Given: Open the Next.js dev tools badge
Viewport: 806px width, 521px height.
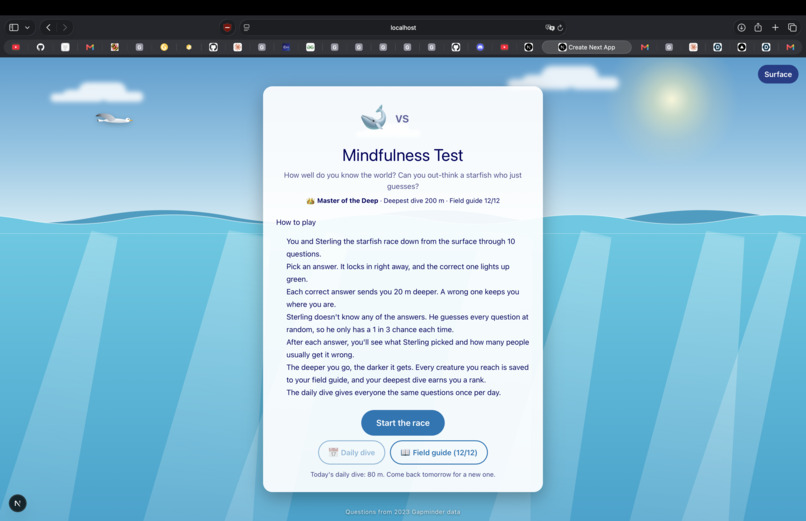Looking at the screenshot, I should 17,504.
